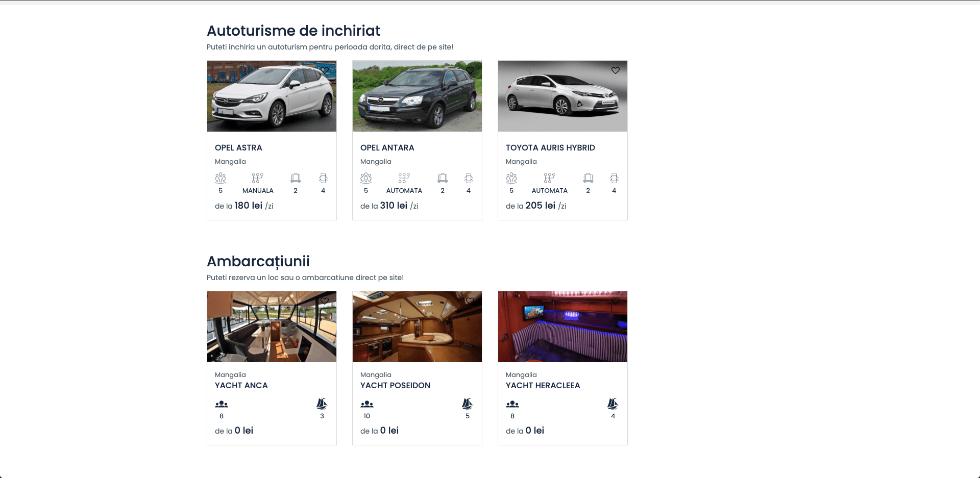
Task: Click the gearbox icon above MANUALA
Action: (258, 178)
